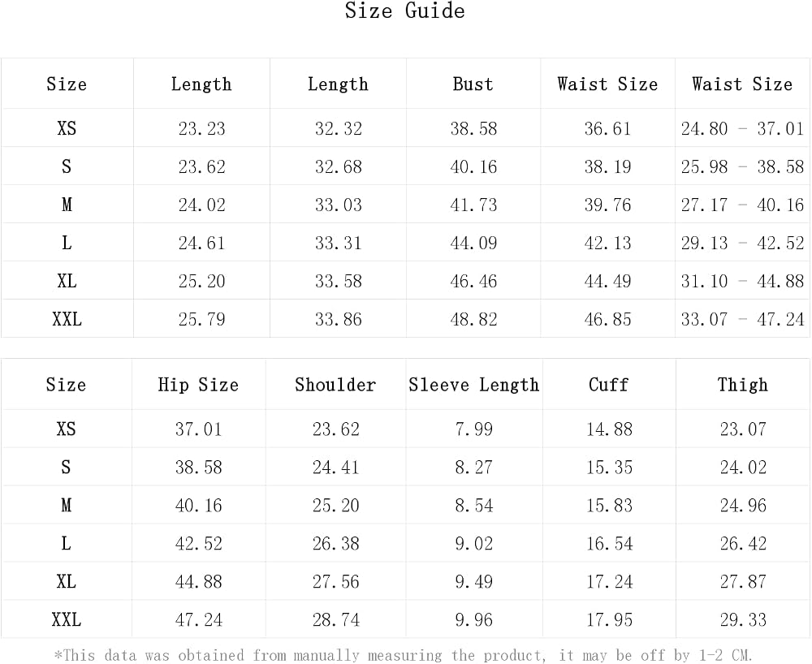
Task: Click the waist range 24.80 - 37.01
Action: pos(742,128)
